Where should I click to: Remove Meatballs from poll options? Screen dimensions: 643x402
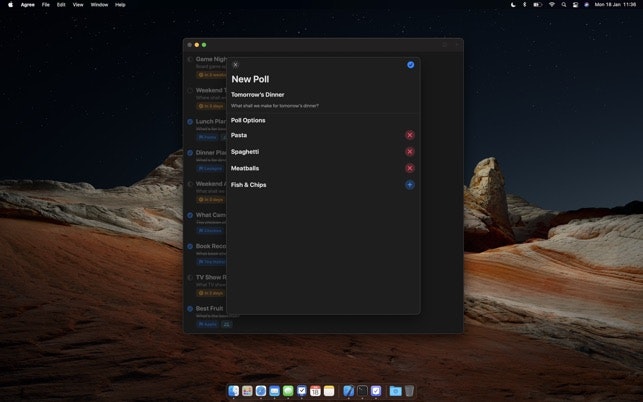[409, 168]
